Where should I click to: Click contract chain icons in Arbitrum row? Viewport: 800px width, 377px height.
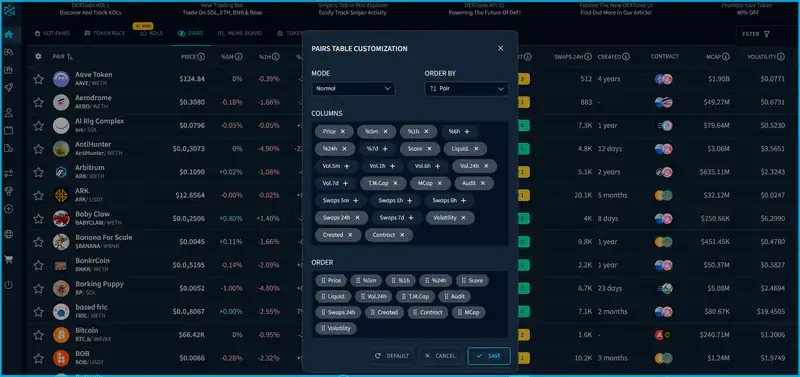click(664, 172)
